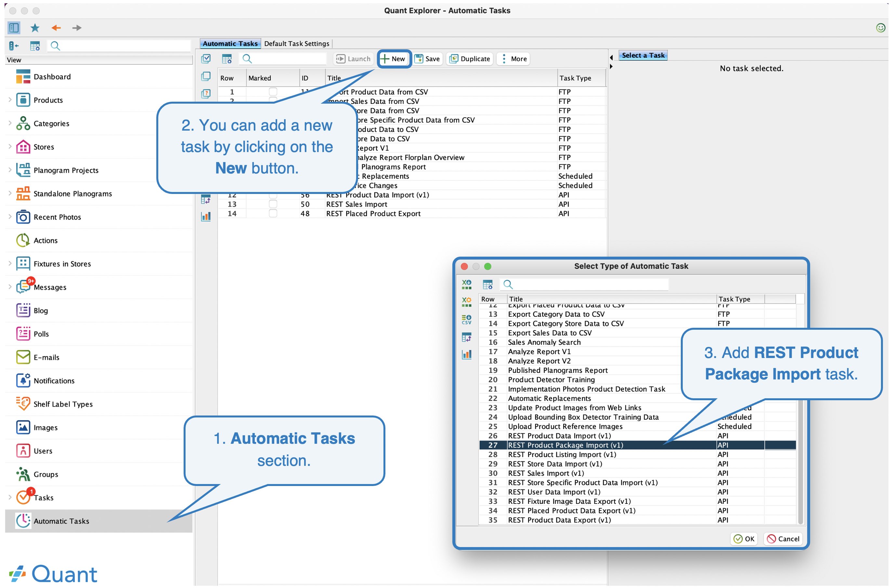The image size is (893, 588).
Task: Mark checkbox for REST Sales Import row
Action: tap(273, 204)
